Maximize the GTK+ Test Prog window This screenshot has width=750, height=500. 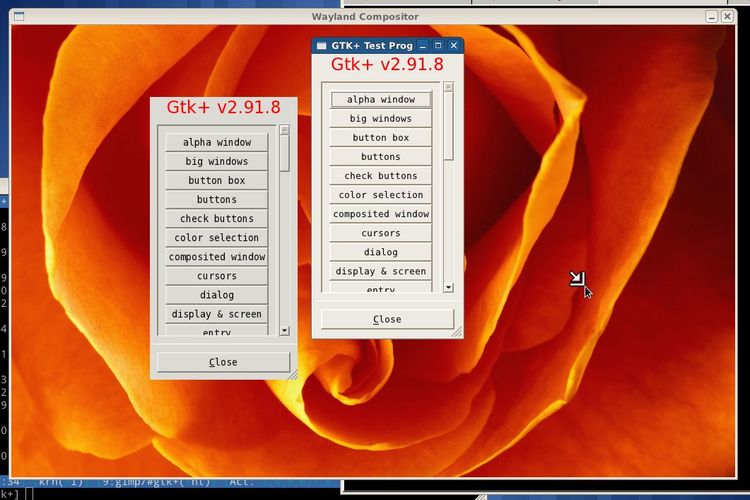438,45
